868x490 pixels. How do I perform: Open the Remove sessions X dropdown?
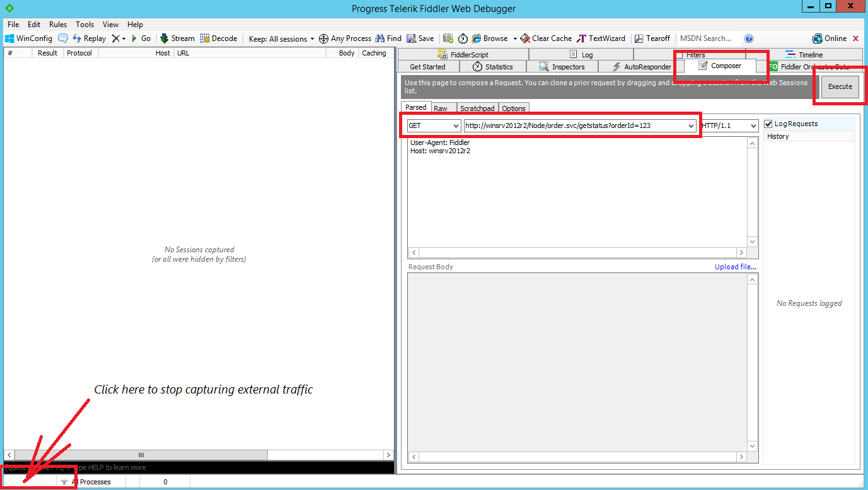click(119, 38)
